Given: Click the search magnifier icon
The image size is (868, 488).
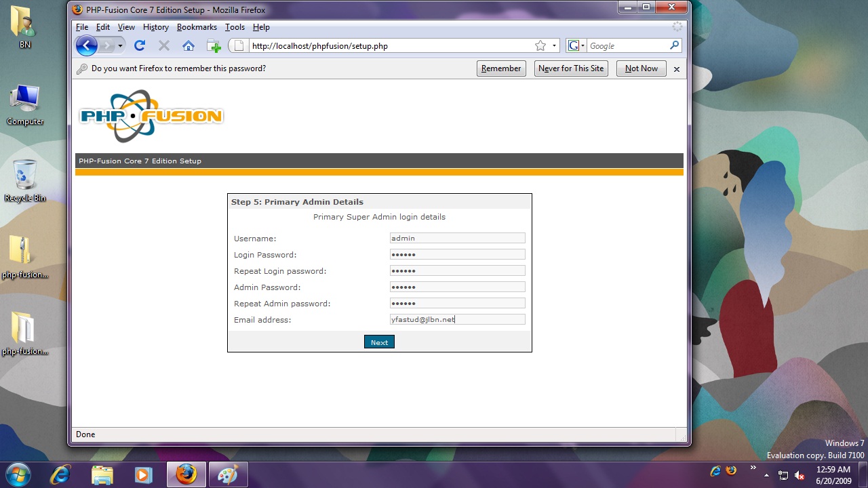Looking at the screenshot, I should [674, 46].
